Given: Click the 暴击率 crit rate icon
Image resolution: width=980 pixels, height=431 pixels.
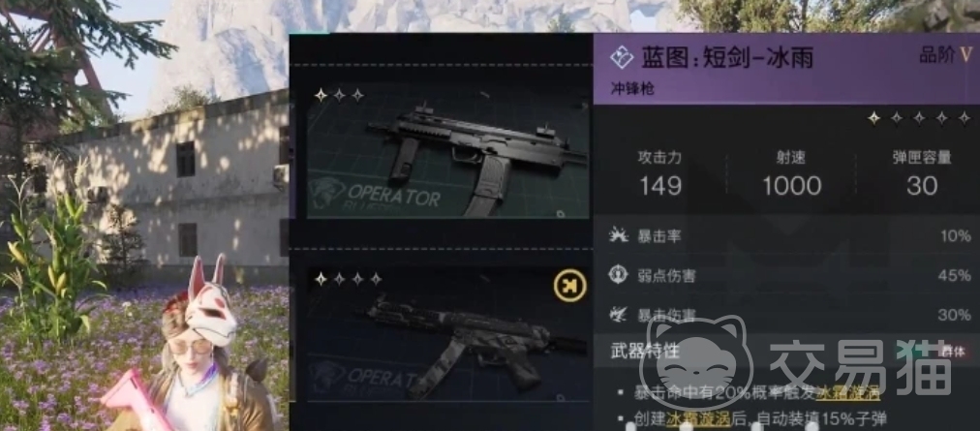Looking at the screenshot, I should (x=618, y=235).
